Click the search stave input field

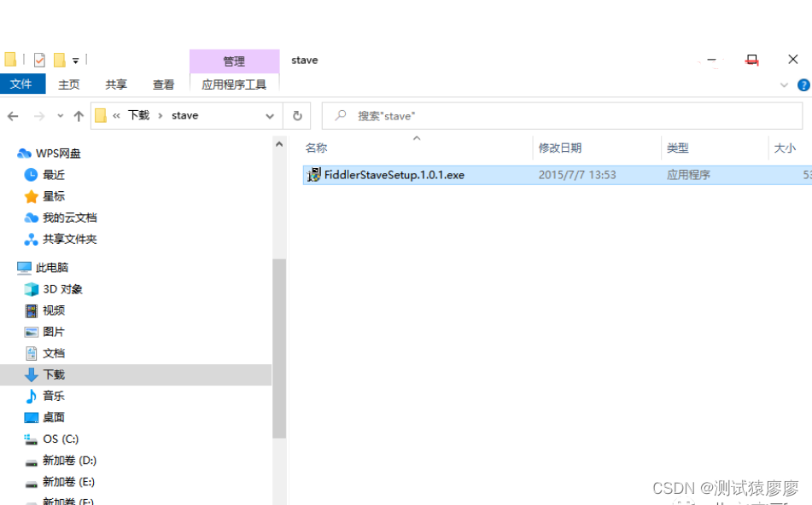tap(562, 116)
